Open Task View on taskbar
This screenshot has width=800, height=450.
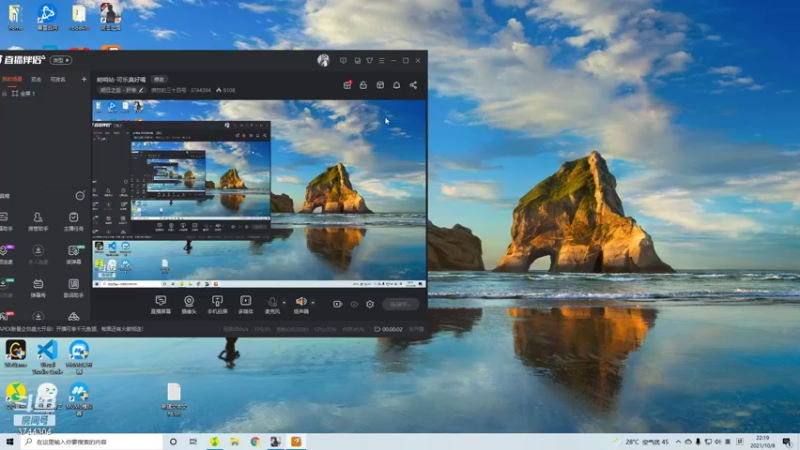click(193, 441)
